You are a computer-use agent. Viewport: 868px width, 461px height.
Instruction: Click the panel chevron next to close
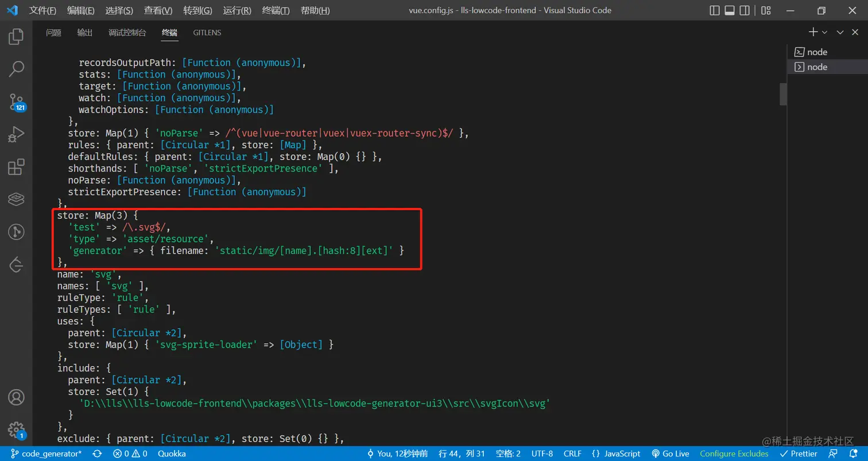pos(840,32)
